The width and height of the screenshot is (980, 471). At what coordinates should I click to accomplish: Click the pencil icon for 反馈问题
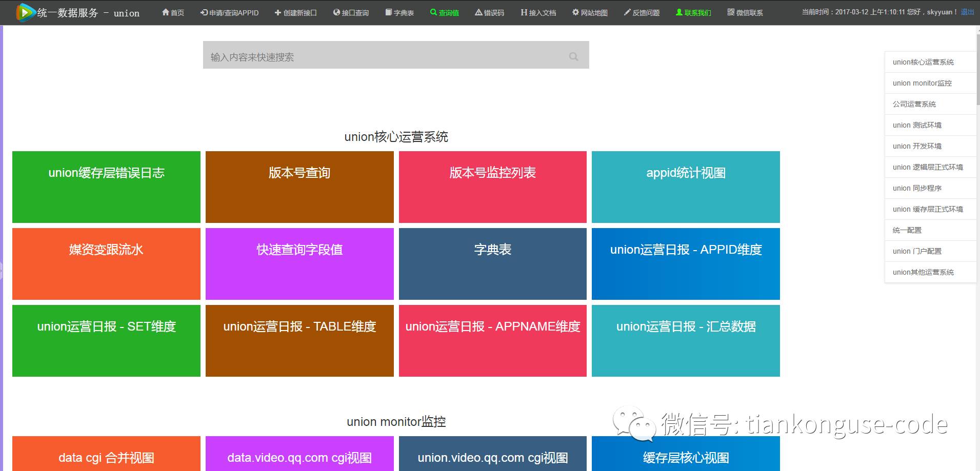tap(627, 12)
